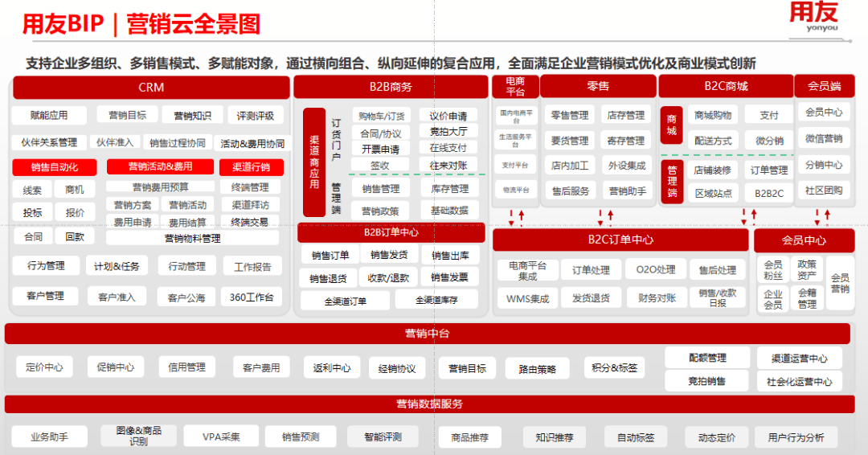
Task: Select the 店内加工 box
Action: click(x=570, y=166)
